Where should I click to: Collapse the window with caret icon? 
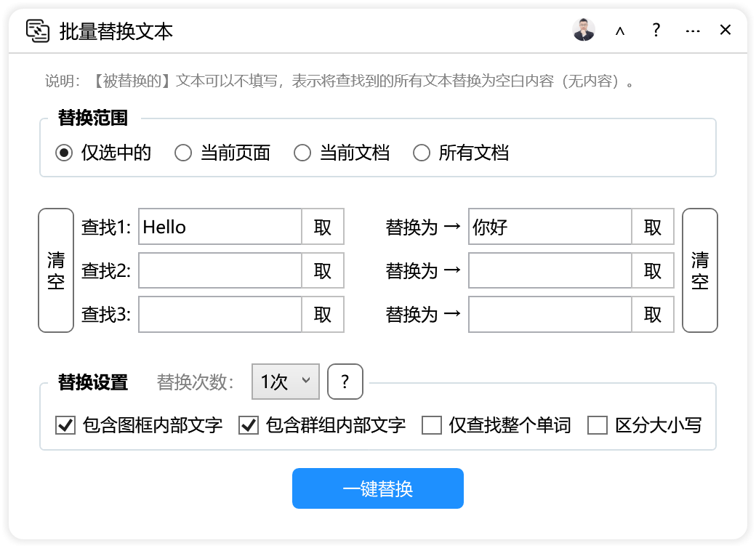(620, 31)
